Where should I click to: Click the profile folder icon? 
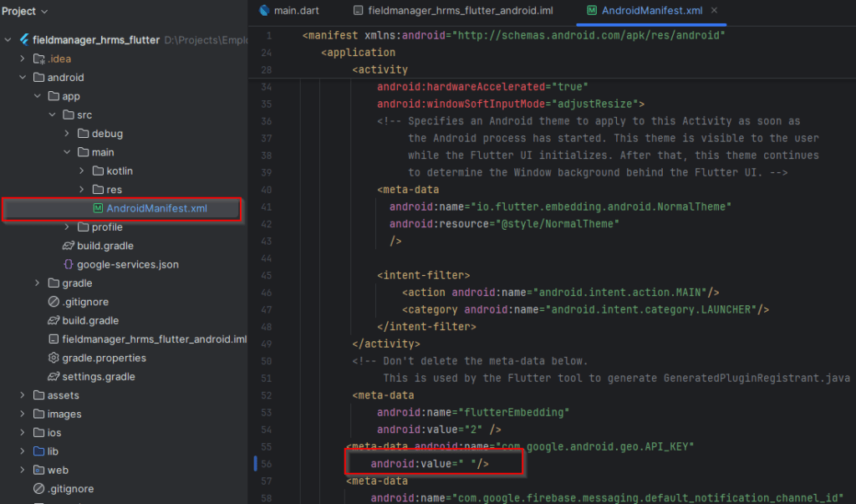click(83, 227)
